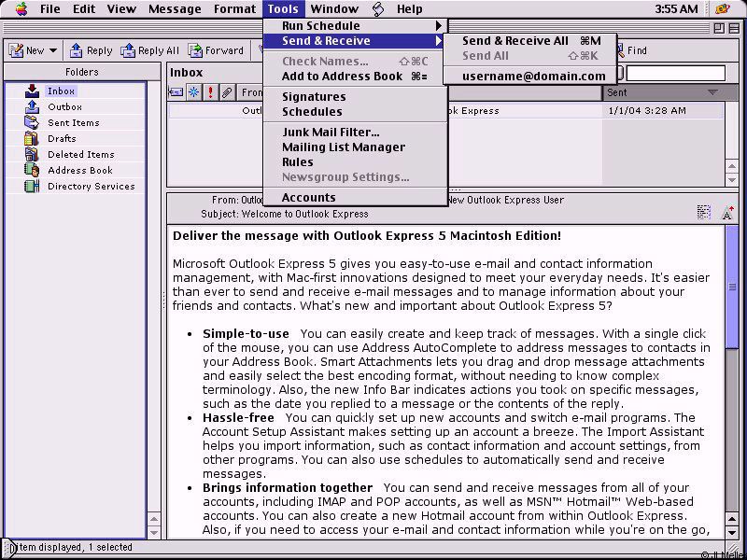Choose Add to Address Book

click(355, 77)
